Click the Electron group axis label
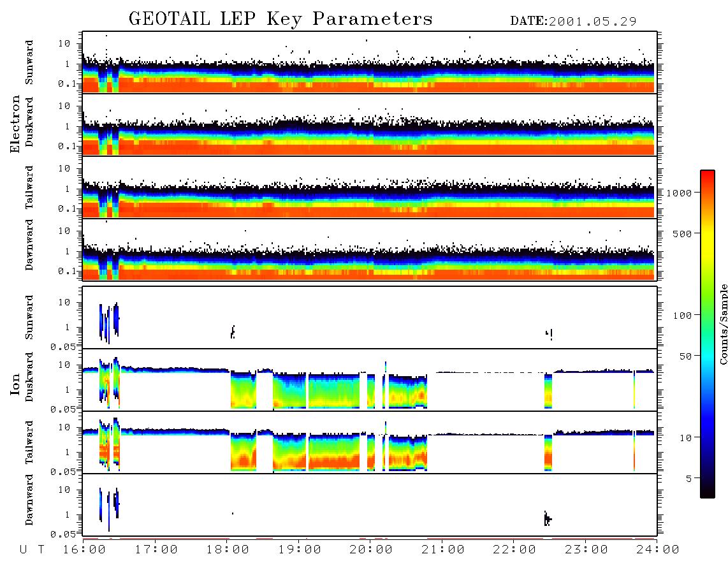The width and height of the screenshot is (728, 561). tap(15, 124)
